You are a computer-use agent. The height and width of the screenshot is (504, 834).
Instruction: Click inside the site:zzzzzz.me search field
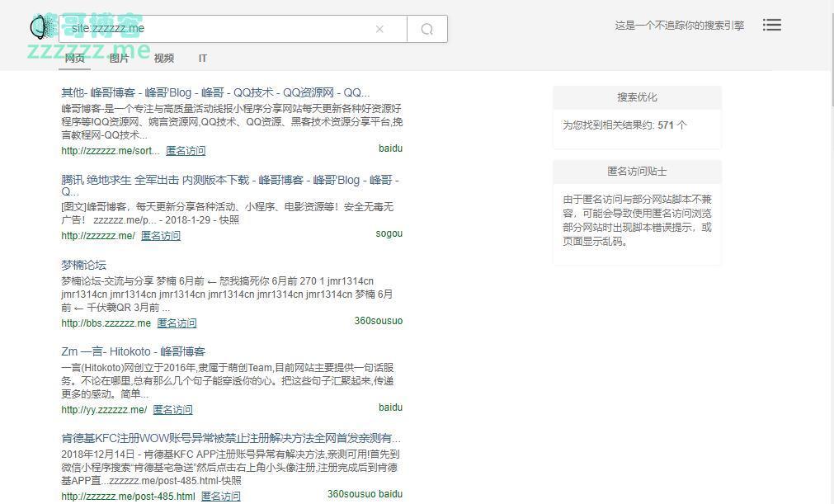223,28
